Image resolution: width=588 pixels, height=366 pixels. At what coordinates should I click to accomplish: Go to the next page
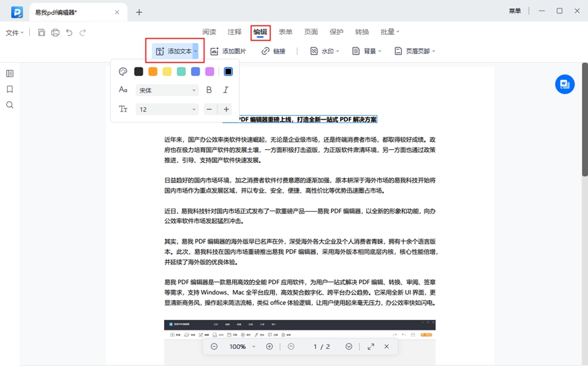coord(349,346)
